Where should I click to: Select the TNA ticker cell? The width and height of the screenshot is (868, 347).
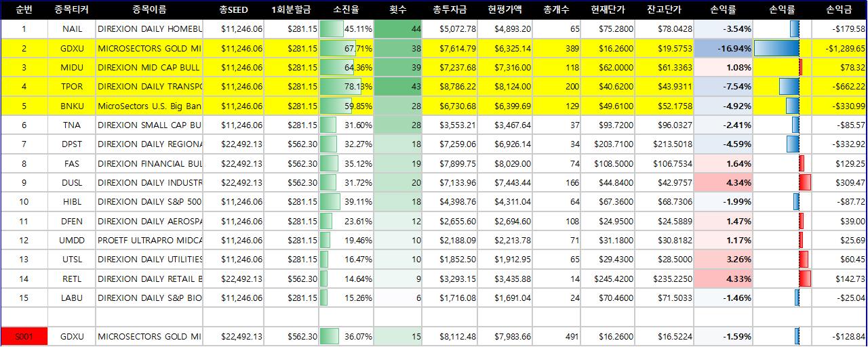pos(72,125)
